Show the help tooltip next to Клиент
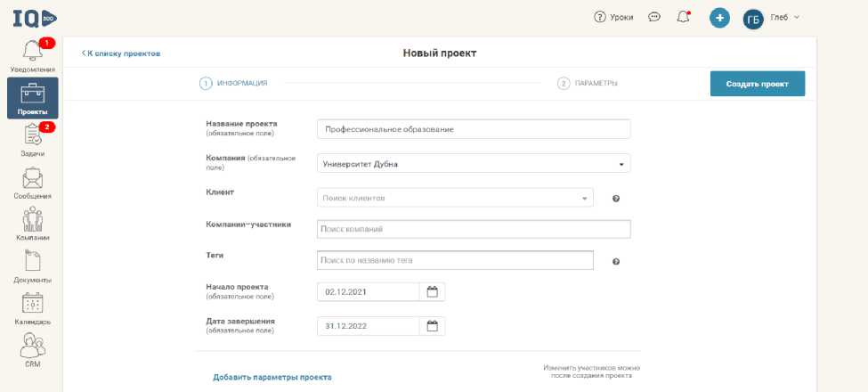Viewport: 868px width, 392px height. [x=615, y=199]
